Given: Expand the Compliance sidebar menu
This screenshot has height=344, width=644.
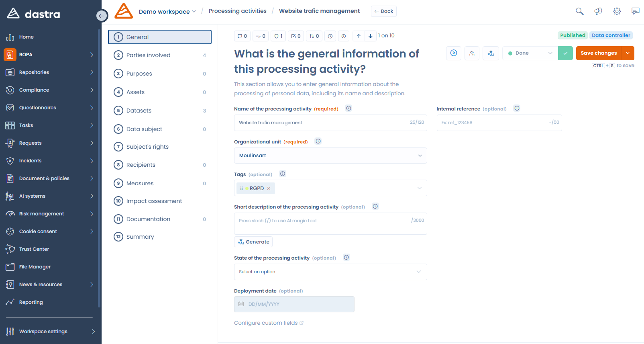Looking at the screenshot, I should click(92, 90).
